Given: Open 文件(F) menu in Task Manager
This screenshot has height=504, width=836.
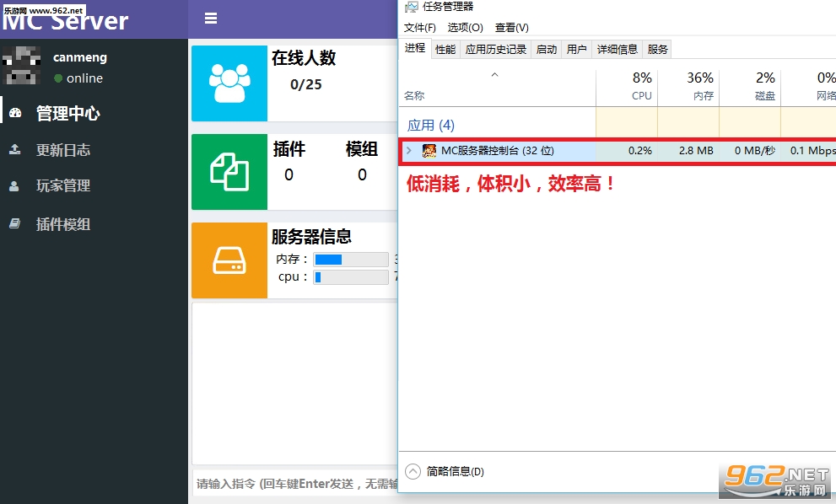Looking at the screenshot, I should point(419,28).
